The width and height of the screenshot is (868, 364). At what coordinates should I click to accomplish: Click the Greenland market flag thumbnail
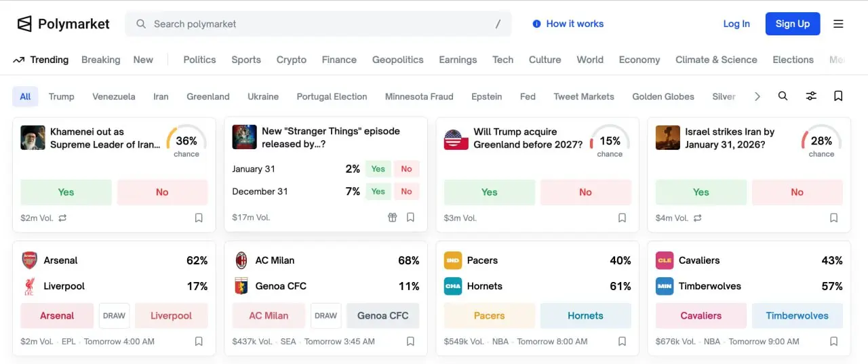point(456,138)
